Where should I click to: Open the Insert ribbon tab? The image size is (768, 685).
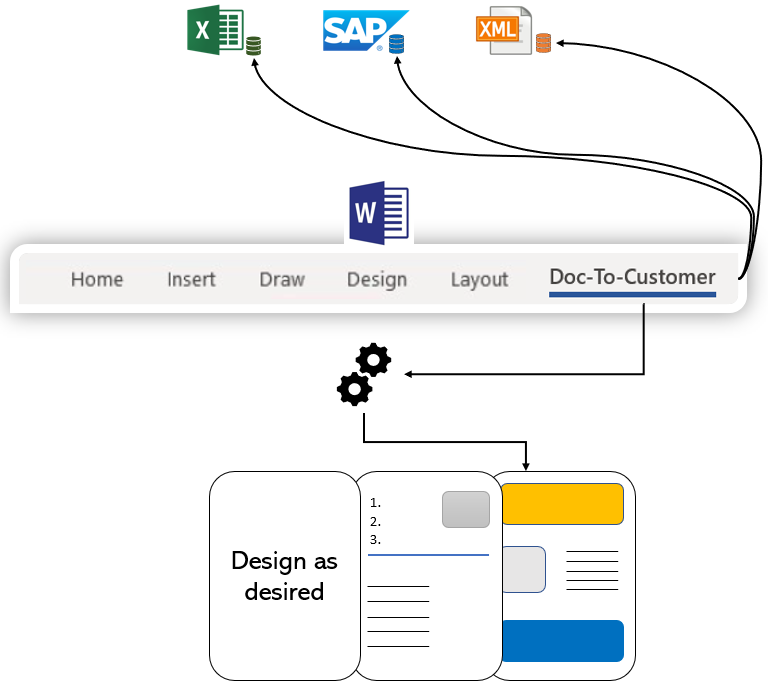point(191,280)
